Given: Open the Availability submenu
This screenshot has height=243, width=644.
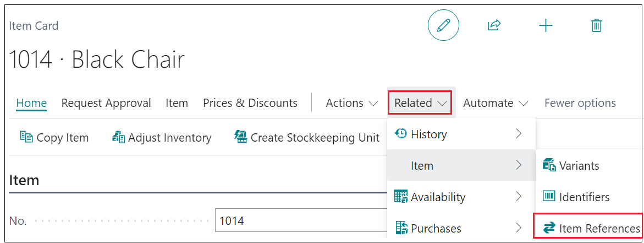Looking at the screenshot, I should (x=461, y=197).
